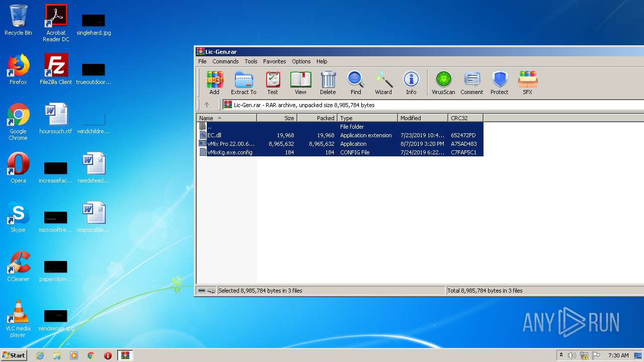Sort by Name column header

point(226,118)
